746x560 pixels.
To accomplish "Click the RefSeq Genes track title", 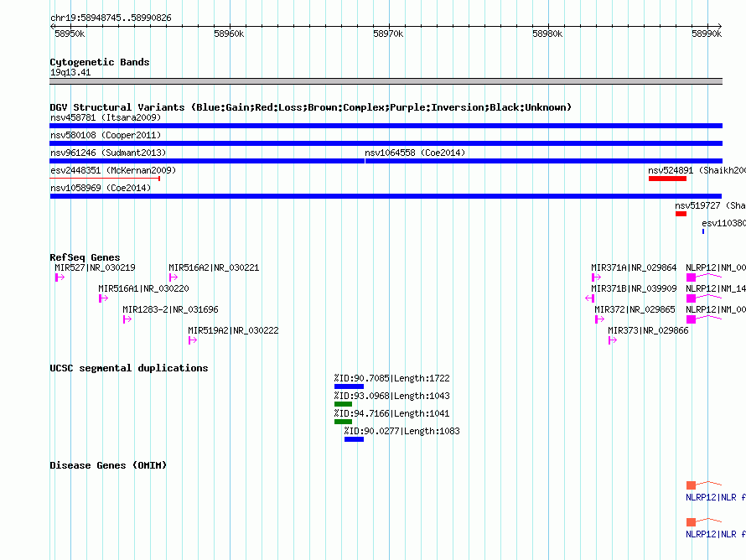I will [x=85, y=257].
